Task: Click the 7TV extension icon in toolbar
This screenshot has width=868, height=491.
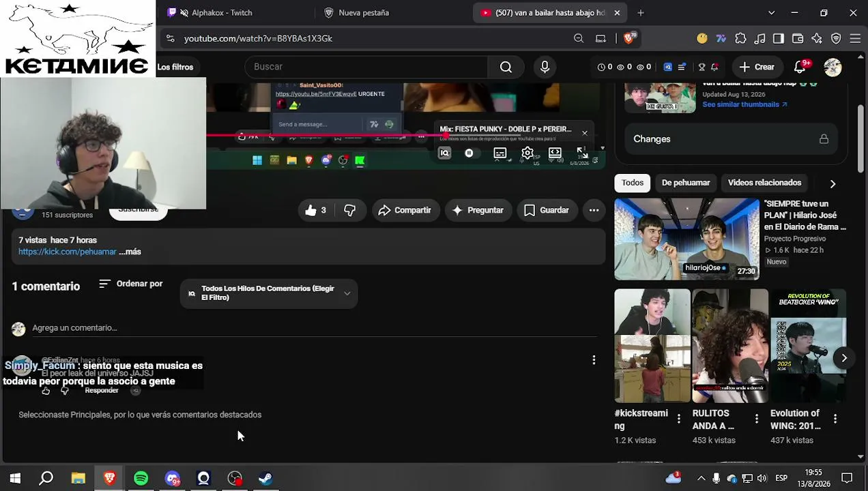Action: [x=721, y=38]
